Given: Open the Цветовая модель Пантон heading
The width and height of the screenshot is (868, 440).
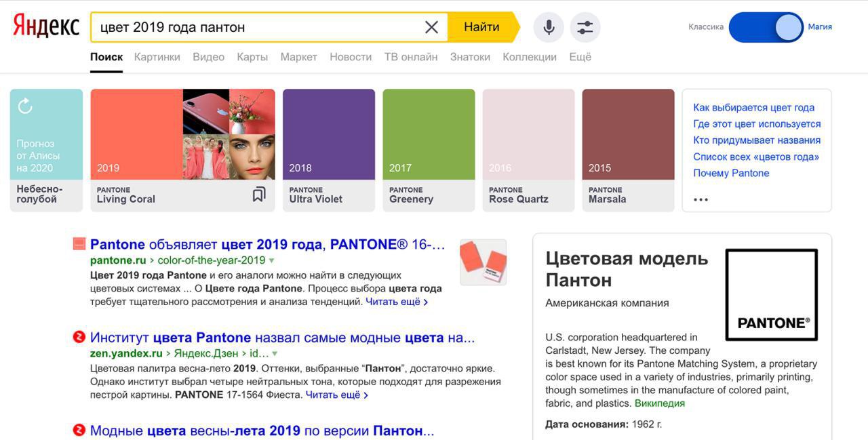Looking at the screenshot, I should click(x=627, y=268).
